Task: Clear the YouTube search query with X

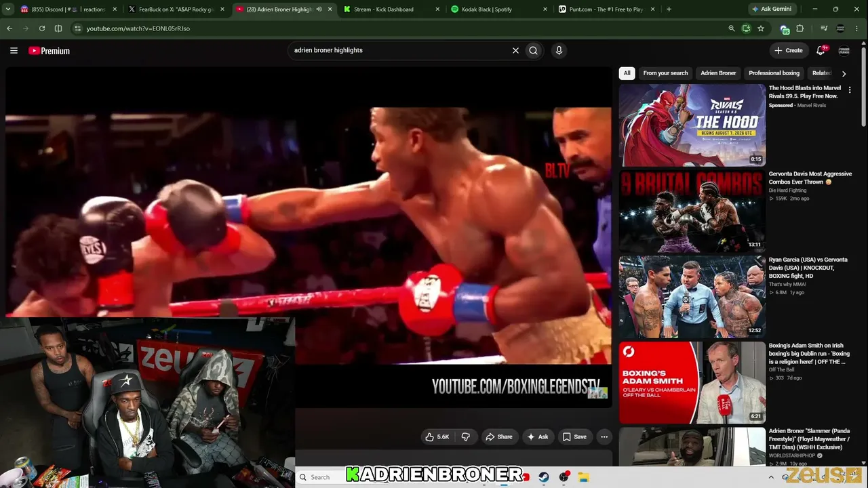Action: pyautogui.click(x=515, y=50)
